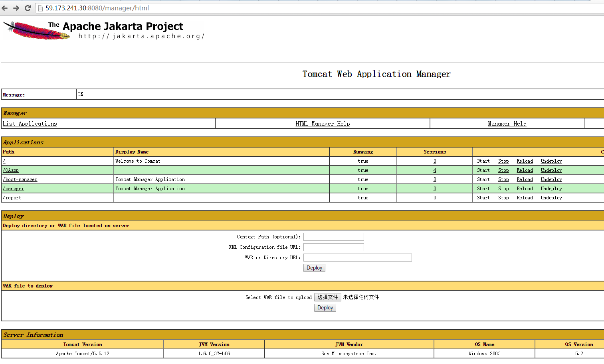View sessions count for /host-manager
Screen dimensions: 604x364
(435, 179)
